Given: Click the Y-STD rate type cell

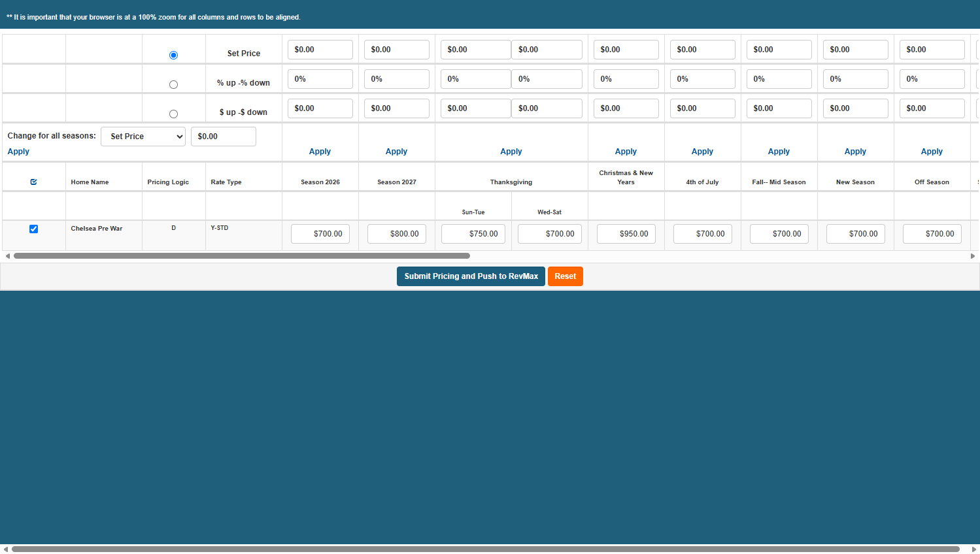Looking at the screenshot, I should [220, 228].
